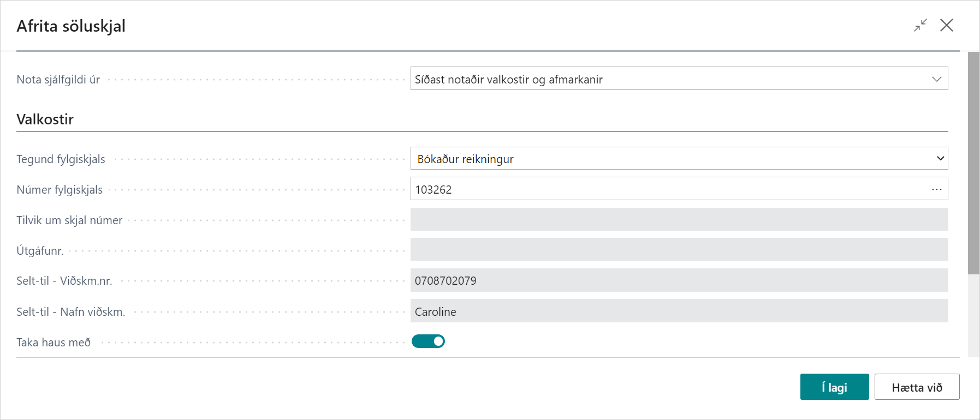
Task: Click the chevron of Síðast notaðir valkostir
Action: pyautogui.click(x=937, y=79)
